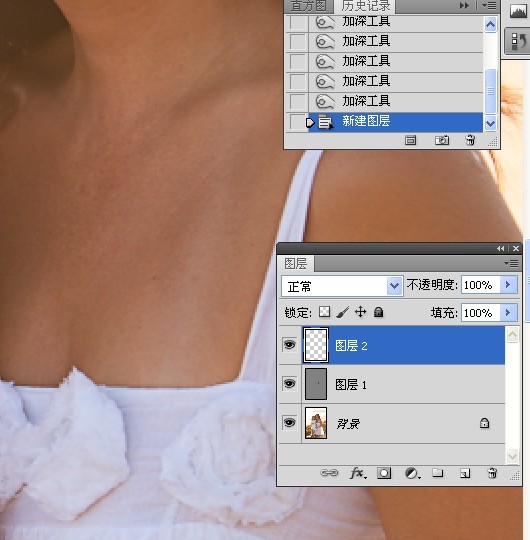Click the 背景 layer photo thumbnail

316,423
